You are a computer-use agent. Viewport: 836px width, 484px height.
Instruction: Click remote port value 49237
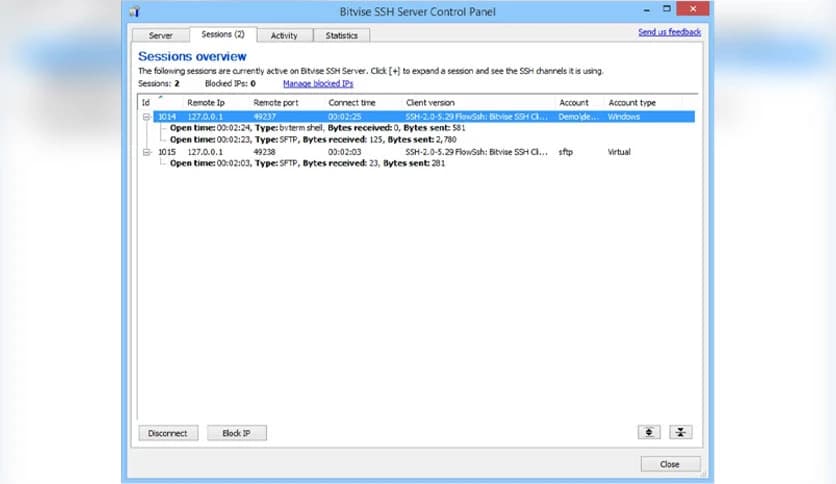[264, 117]
